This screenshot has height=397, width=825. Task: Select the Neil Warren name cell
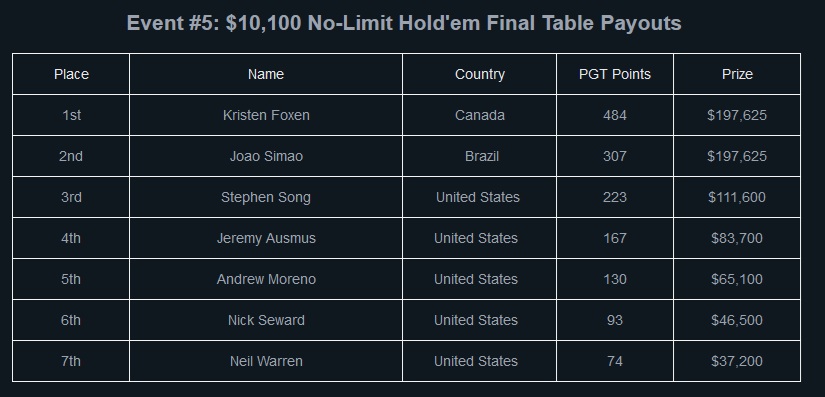tap(266, 361)
